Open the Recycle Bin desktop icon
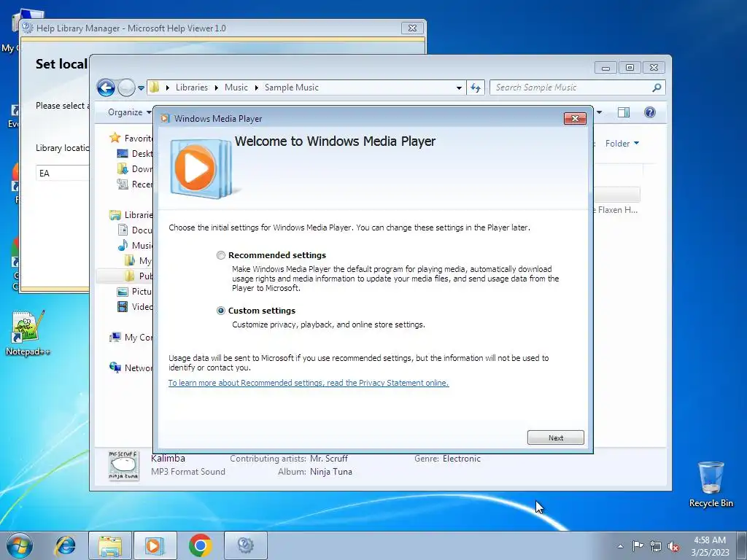 point(711,484)
